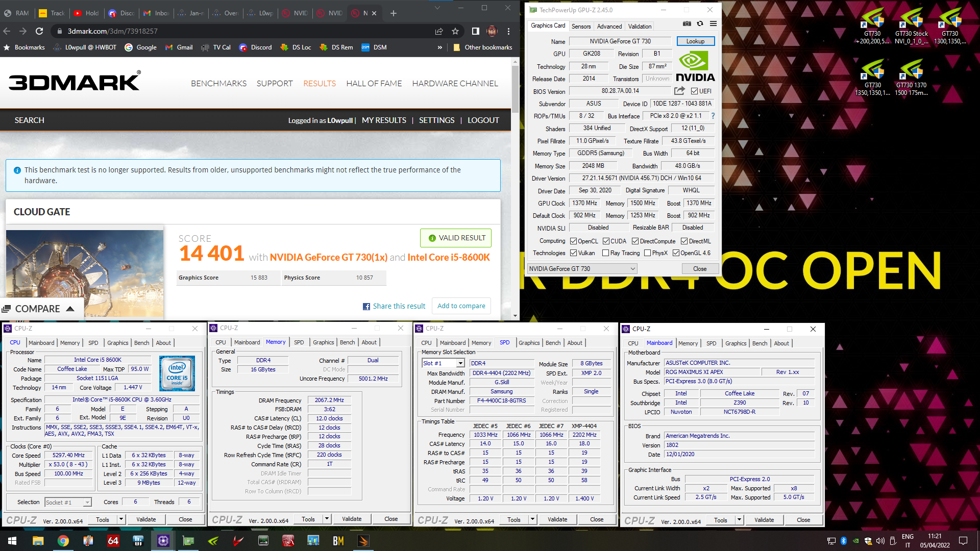Expand Tools arrow in CPU-Z Mainboard window

[739, 520]
